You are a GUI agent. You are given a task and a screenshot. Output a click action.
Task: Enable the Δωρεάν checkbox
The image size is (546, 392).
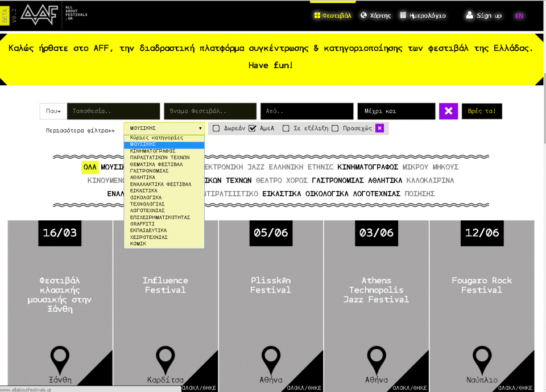pos(216,128)
